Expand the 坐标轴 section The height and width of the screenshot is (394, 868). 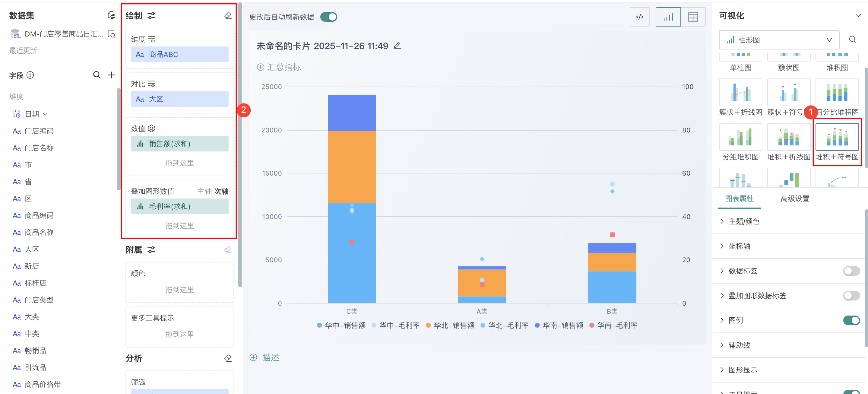pos(739,246)
